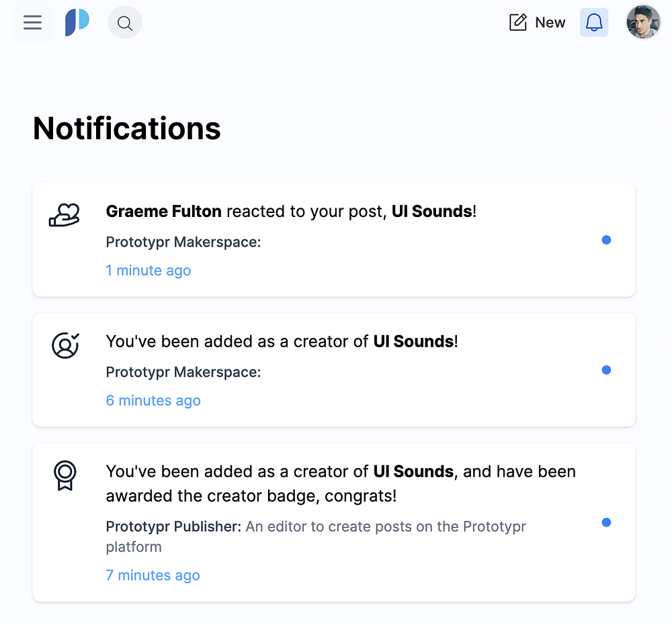Open UI Sounds in the creator badge notification

[413, 472]
